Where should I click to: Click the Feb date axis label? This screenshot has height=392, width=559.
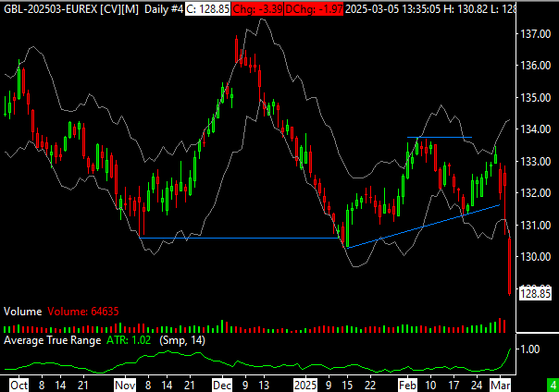pos(407,386)
